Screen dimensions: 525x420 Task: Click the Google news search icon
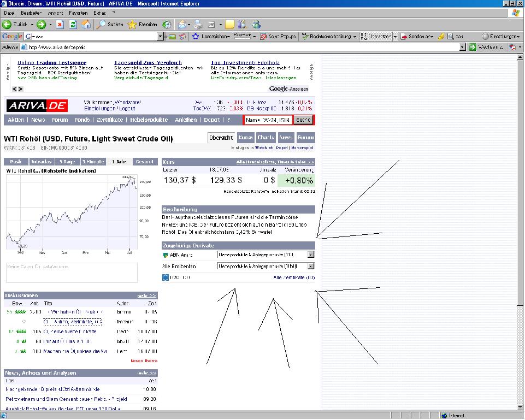point(182,37)
